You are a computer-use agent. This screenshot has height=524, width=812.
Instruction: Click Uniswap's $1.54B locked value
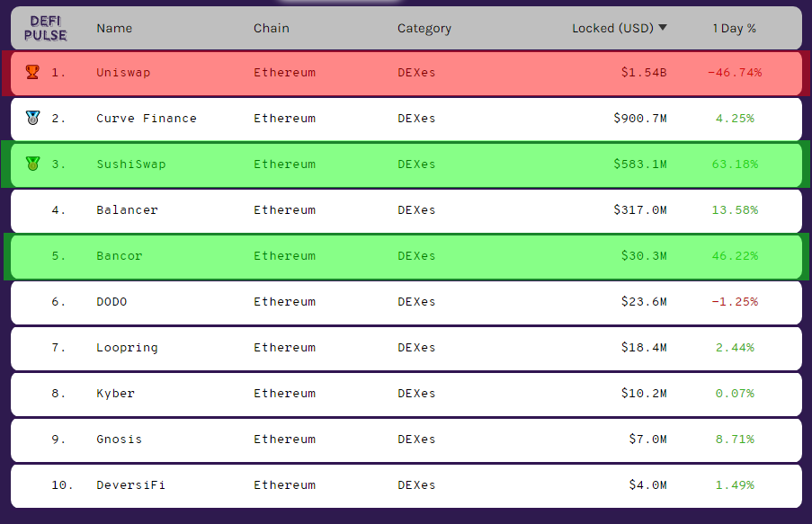pyautogui.click(x=643, y=72)
